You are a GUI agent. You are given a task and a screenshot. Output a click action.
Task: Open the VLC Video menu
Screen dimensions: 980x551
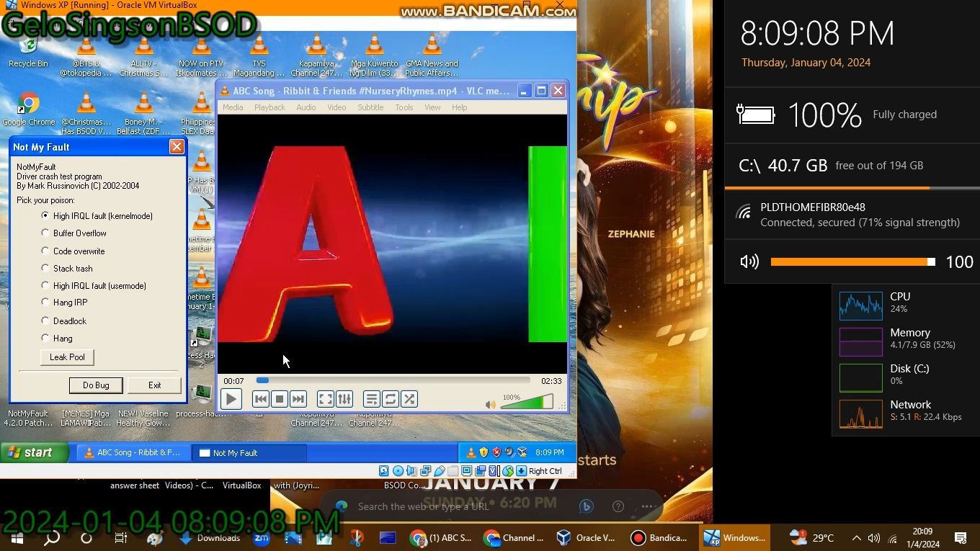(337, 107)
